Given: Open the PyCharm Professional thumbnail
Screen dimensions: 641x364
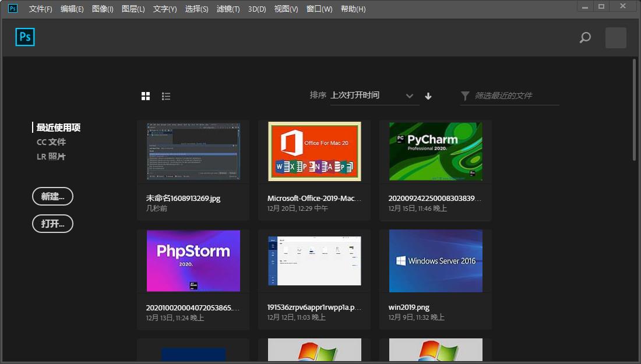Looking at the screenshot, I should [x=436, y=151].
